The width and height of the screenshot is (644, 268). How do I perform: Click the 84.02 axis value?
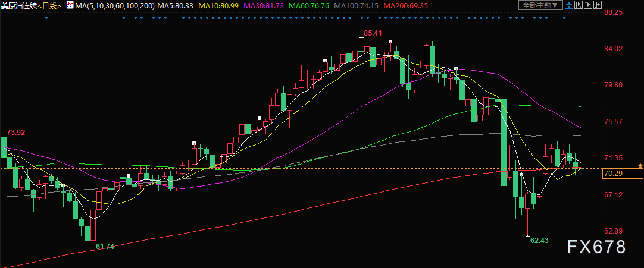(614, 48)
